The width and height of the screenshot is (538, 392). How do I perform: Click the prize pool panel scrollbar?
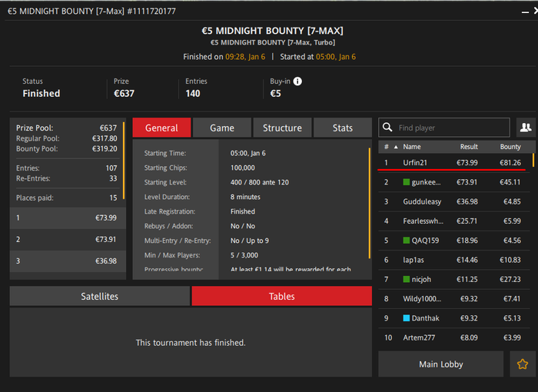(x=124, y=161)
